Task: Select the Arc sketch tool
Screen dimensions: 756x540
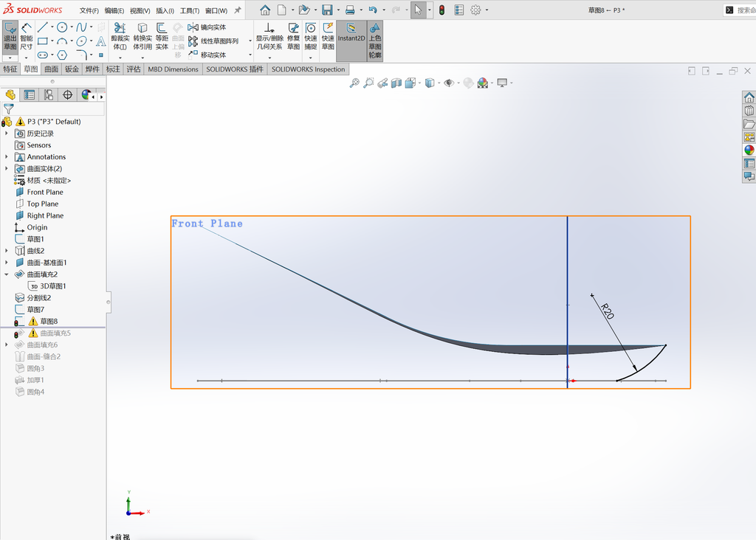Action: pyautogui.click(x=62, y=41)
